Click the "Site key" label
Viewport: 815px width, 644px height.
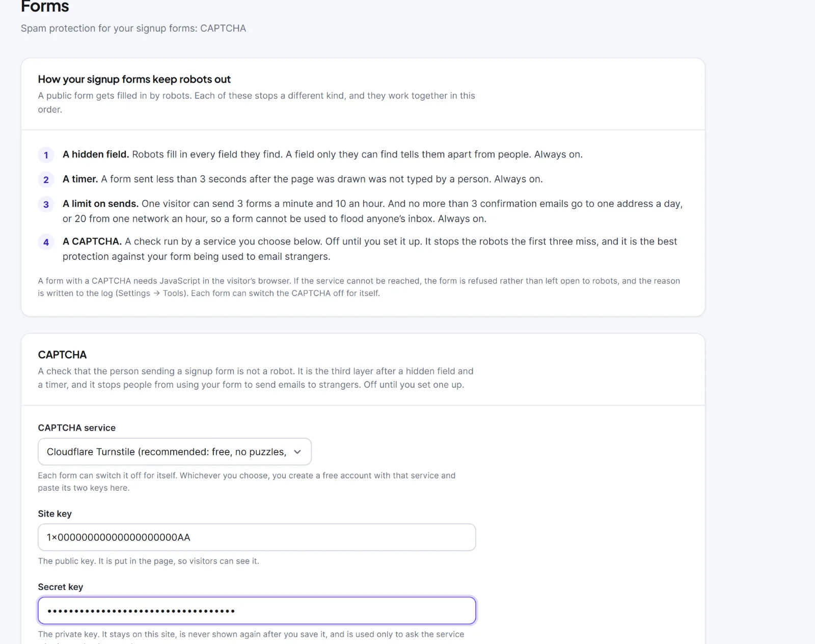tap(55, 514)
